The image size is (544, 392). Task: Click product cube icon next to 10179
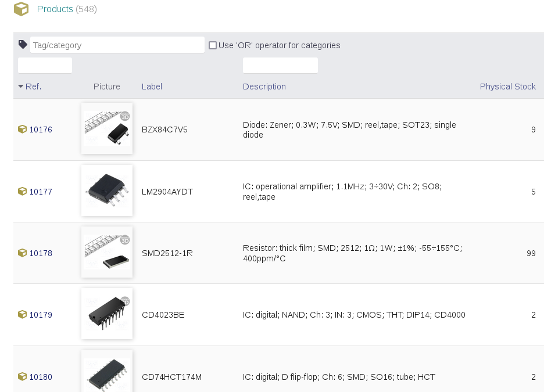click(x=22, y=314)
